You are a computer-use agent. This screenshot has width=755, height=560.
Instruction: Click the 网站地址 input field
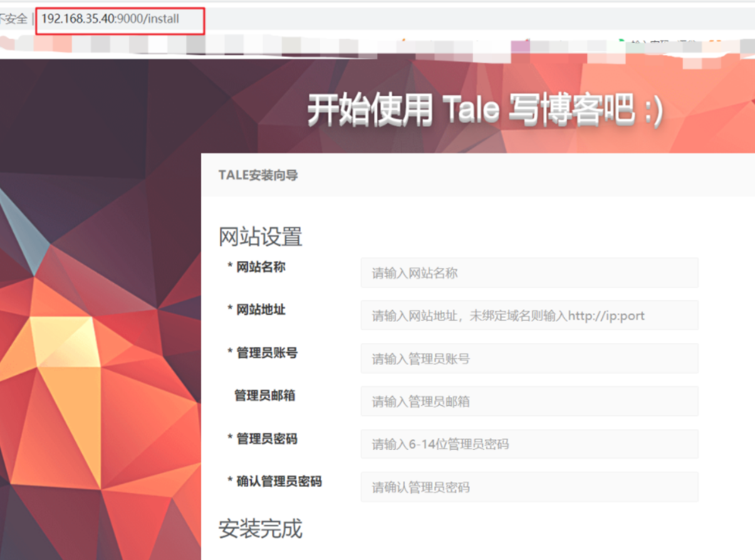[529, 315]
